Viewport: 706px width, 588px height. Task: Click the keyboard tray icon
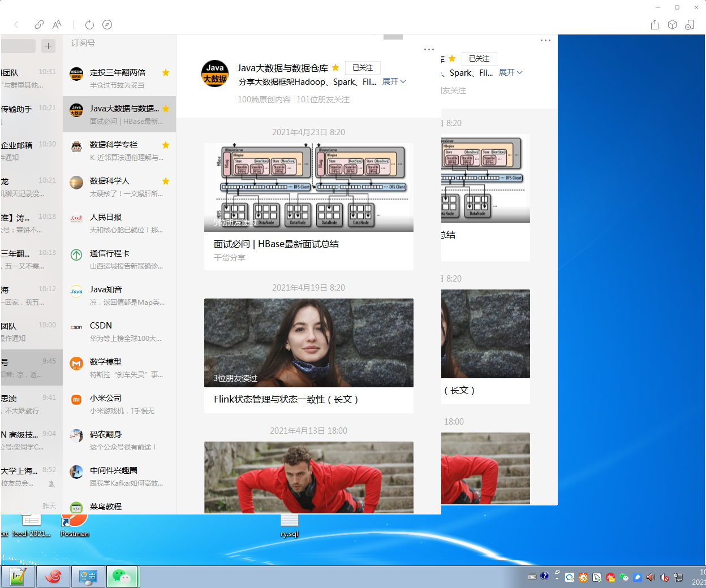pyautogui.click(x=532, y=577)
